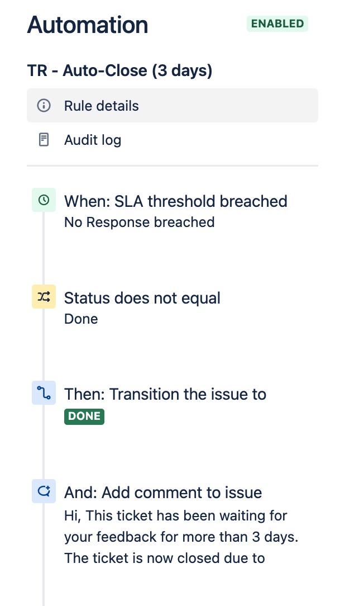Click the Automation page heading
This screenshot has width=364, height=606.
(x=87, y=24)
